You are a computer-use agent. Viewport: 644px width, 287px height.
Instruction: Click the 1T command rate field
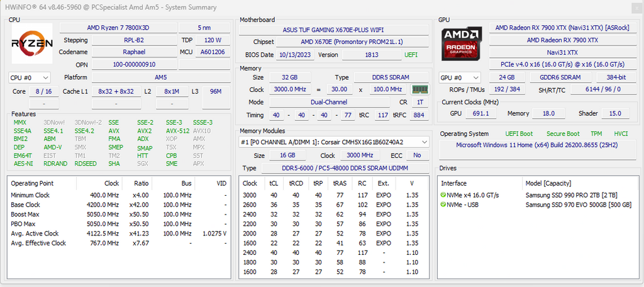pos(419,102)
